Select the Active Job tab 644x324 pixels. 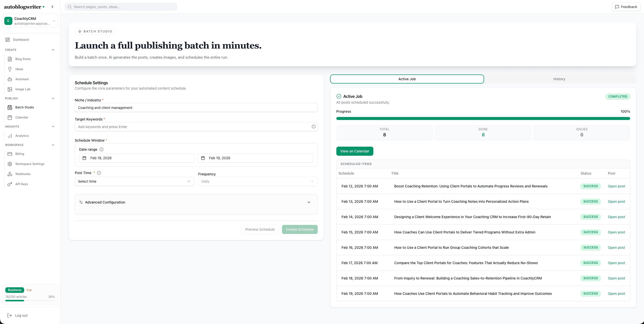point(407,79)
